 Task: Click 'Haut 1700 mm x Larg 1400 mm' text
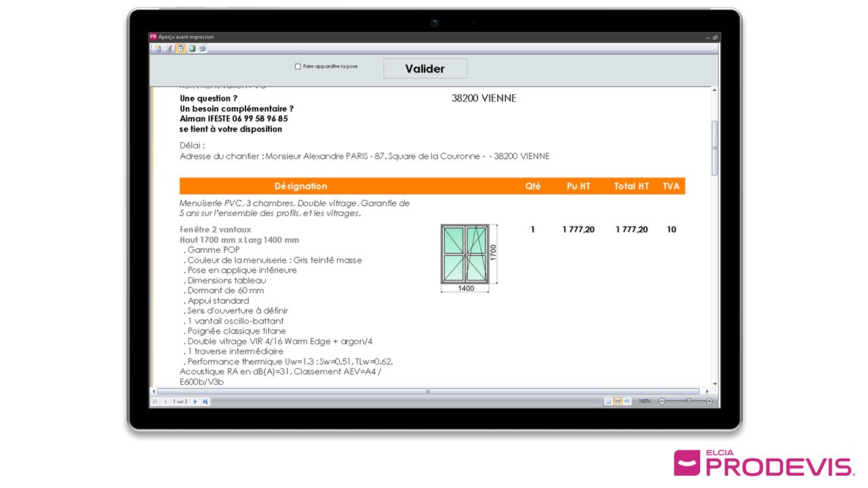point(239,240)
